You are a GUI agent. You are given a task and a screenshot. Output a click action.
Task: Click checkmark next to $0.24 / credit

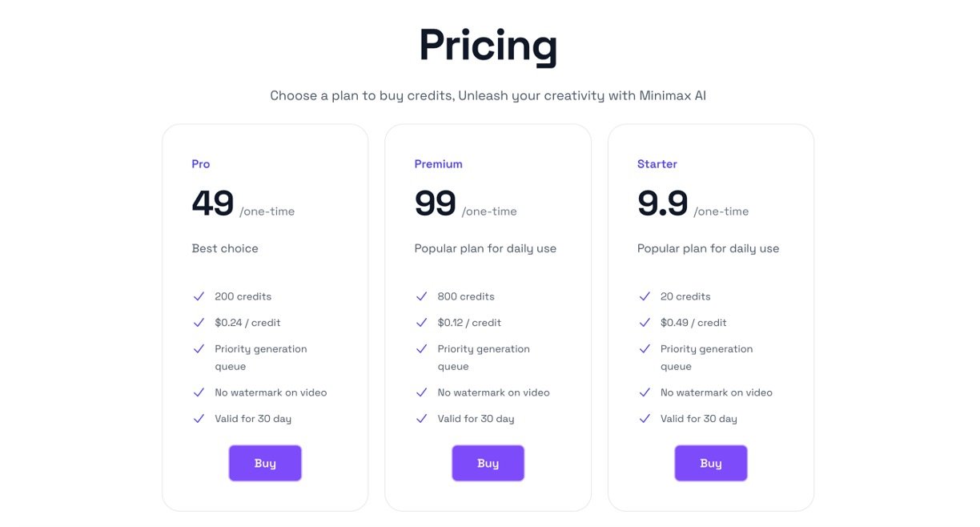(199, 323)
